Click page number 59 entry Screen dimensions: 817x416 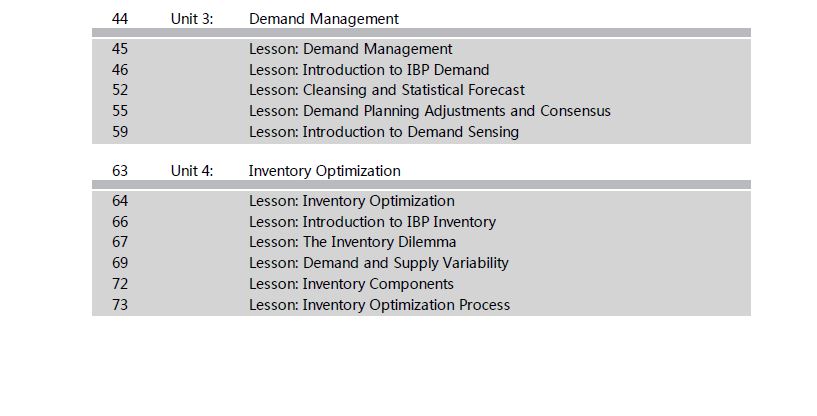[x=120, y=132]
